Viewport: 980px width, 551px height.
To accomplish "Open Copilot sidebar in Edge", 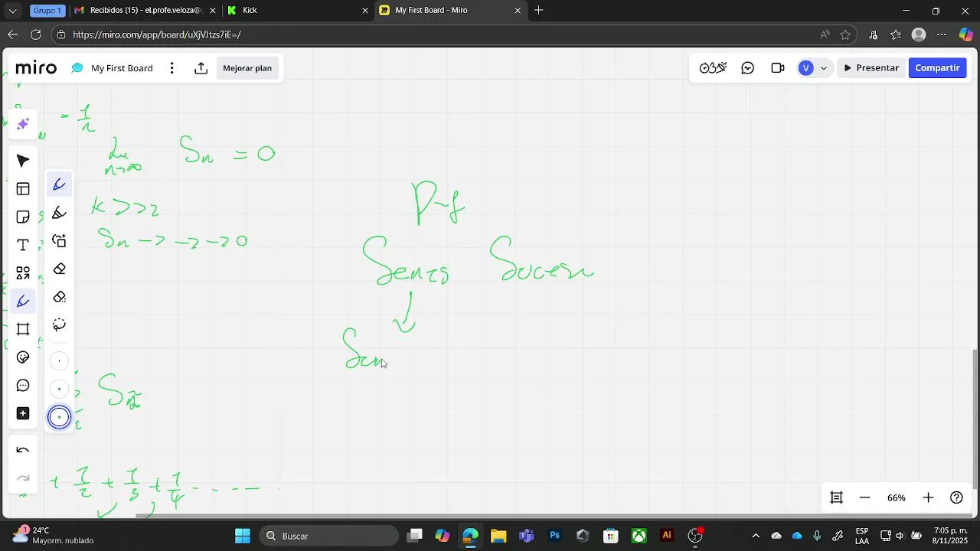I will tap(965, 34).
